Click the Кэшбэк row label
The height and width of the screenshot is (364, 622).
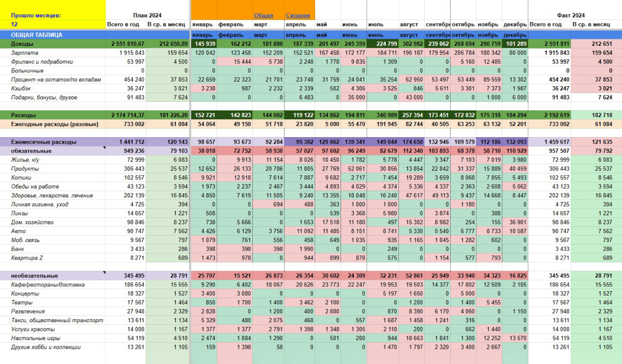[x=22, y=88]
